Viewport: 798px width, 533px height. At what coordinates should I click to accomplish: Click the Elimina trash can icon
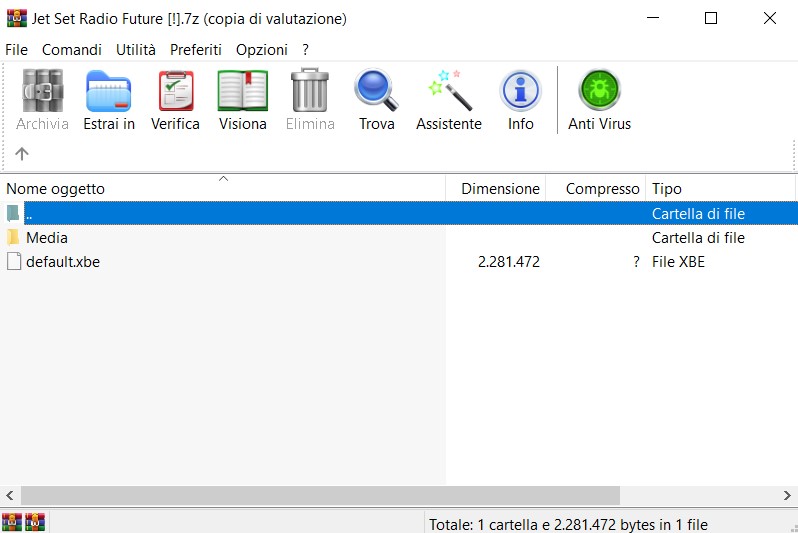click(309, 90)
